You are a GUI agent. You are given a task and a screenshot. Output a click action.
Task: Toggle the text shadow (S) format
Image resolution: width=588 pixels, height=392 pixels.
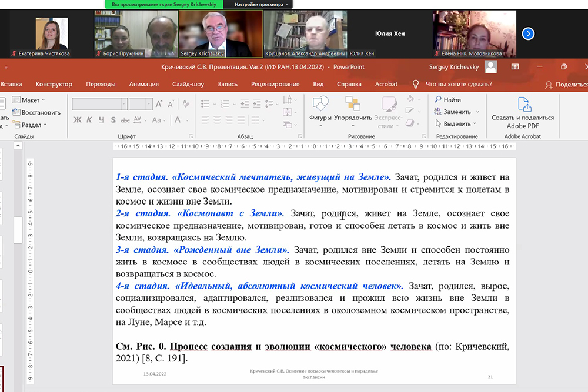point(112,120)
